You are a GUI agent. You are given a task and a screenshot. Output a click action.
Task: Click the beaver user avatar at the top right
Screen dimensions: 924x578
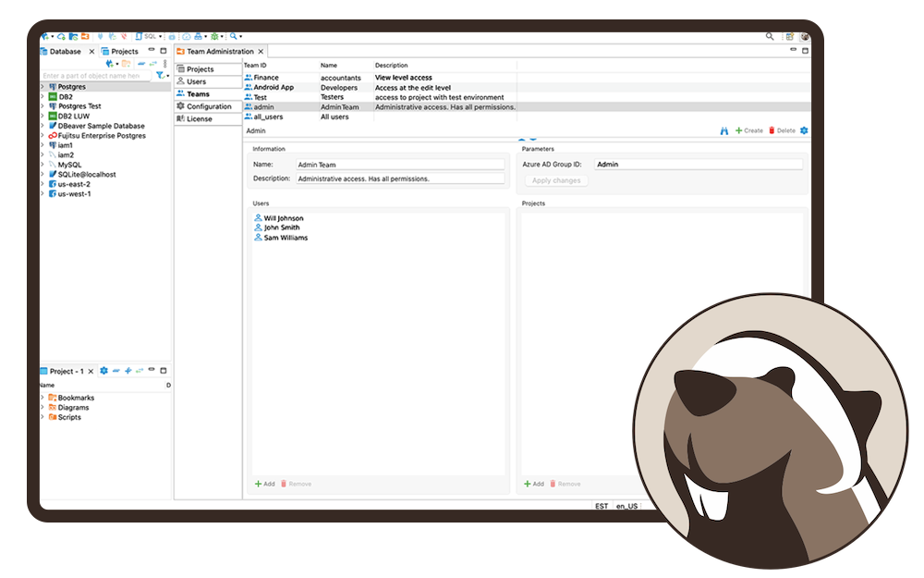click(805, 37)
